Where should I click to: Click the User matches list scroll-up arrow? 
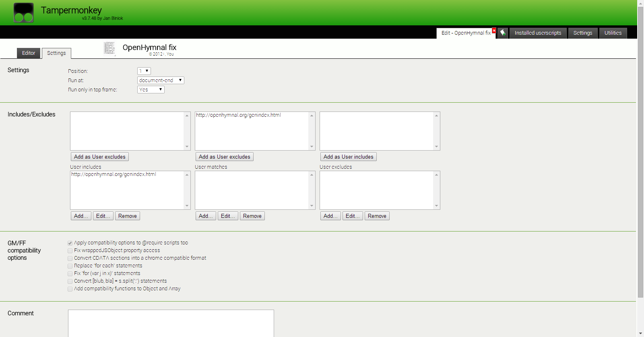[x=312, y=175]
